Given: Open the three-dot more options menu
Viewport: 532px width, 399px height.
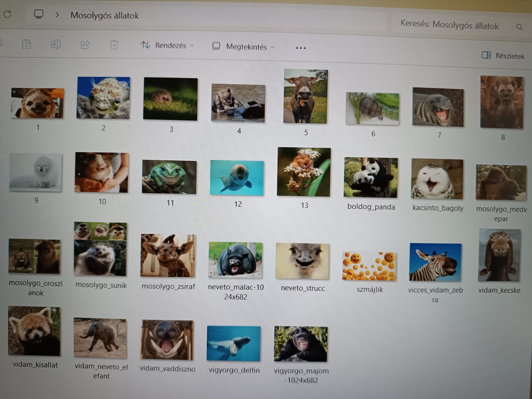Looking at the screenshot, I should pos(301,48).
